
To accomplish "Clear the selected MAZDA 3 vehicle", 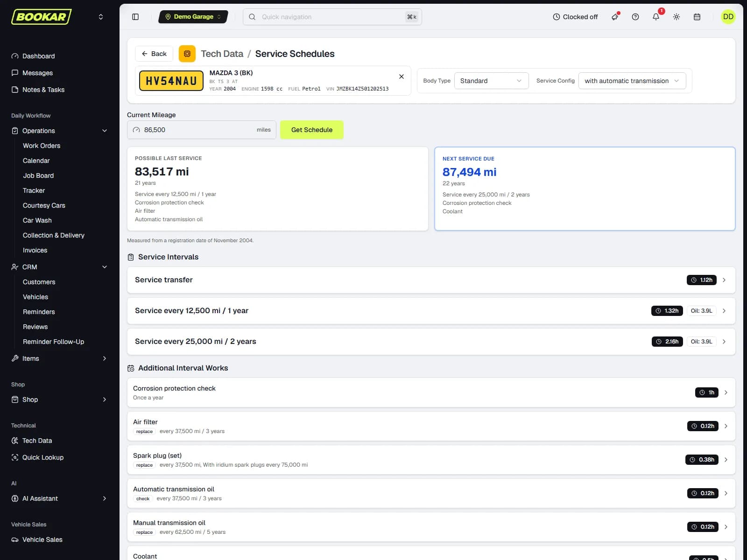I will point(402,77).
